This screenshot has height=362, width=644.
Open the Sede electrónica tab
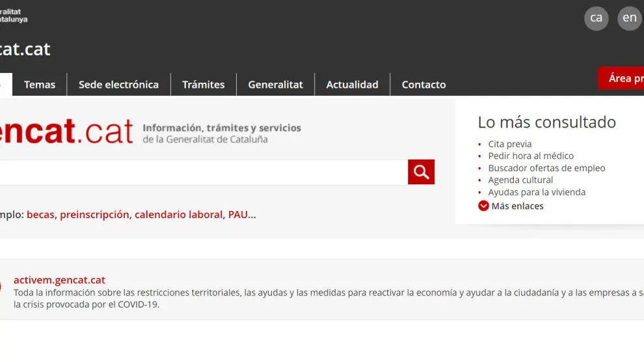118,85
